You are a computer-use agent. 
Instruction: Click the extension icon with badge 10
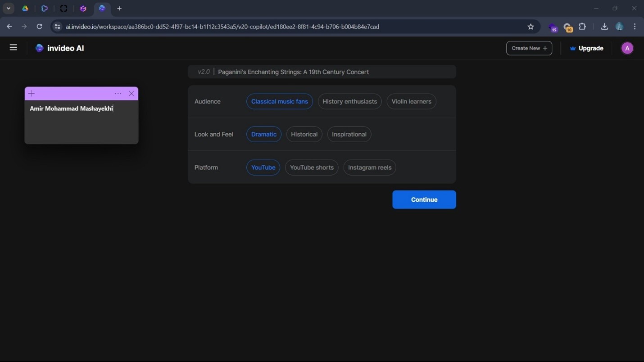click(567, 27)
